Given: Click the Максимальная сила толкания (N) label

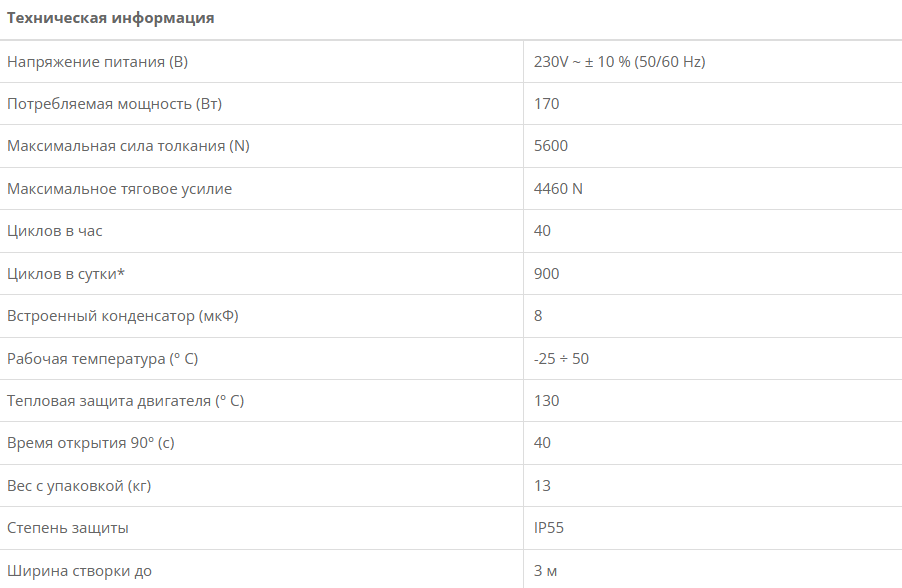Looking at the screenshot, I should (128, 146).
